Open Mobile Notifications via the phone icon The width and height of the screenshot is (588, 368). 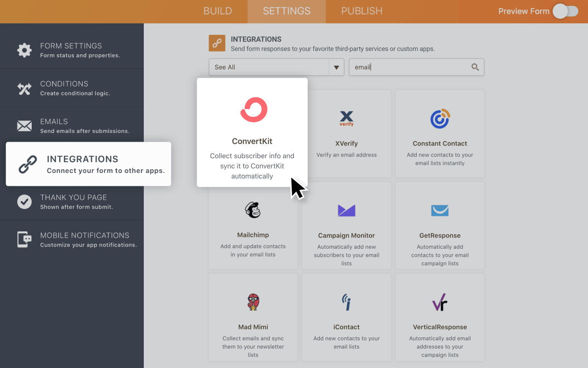tap(24, 240)
